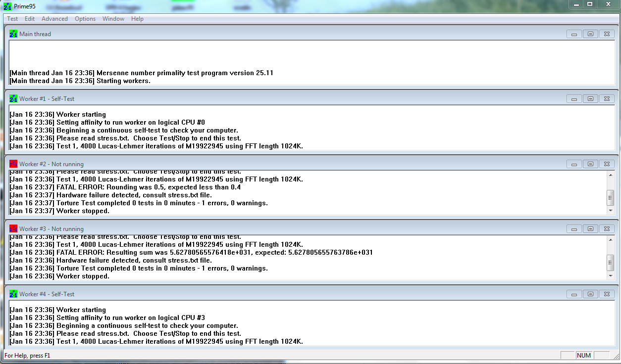The height and width of the screenshot is (364, 621).
Task: Click the NUM indicator in status bar
Action: click(584, 355)
